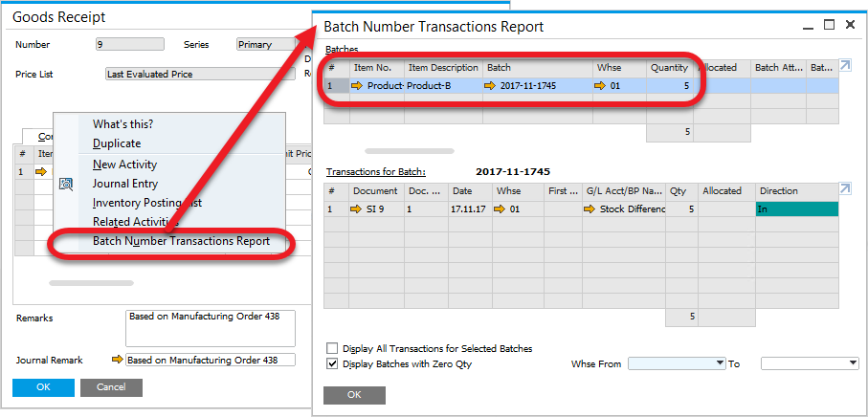Enable Display All Transactions for Selected Batches
The width and height of the screenshot is (868, 417).
[x=331, y=348]
